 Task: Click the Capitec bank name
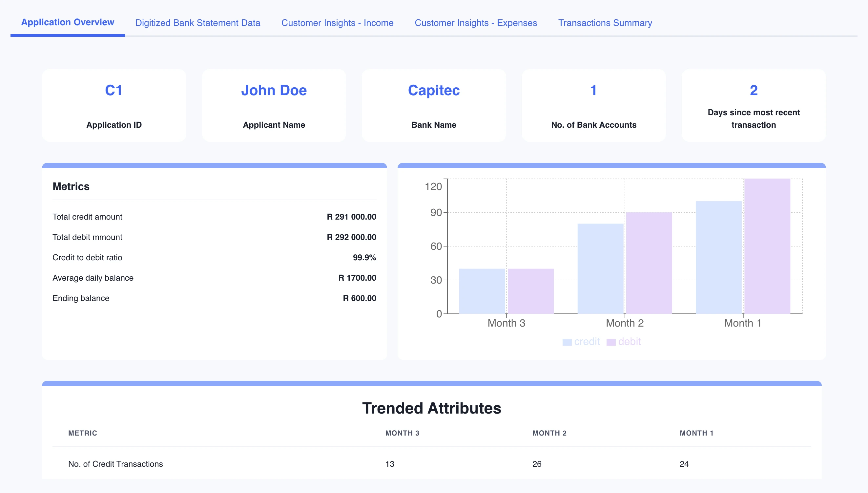[434, 90]
